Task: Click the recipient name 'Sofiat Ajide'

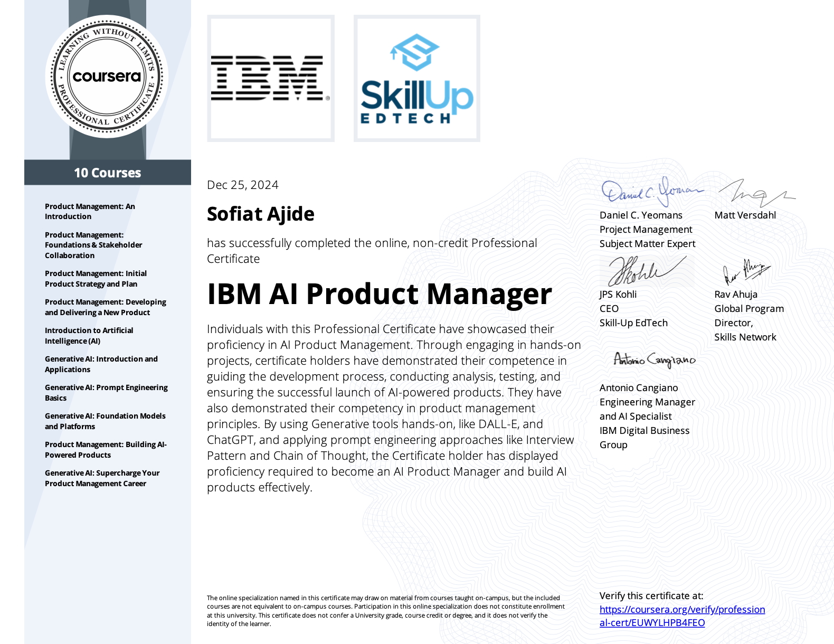Action: pyautogui.click(x=260, y=214)
